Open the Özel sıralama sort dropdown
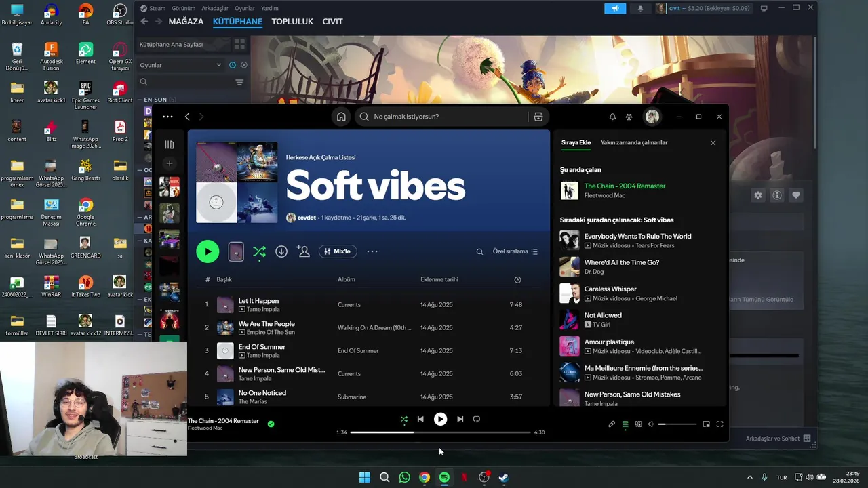 (x=515, y=251)
